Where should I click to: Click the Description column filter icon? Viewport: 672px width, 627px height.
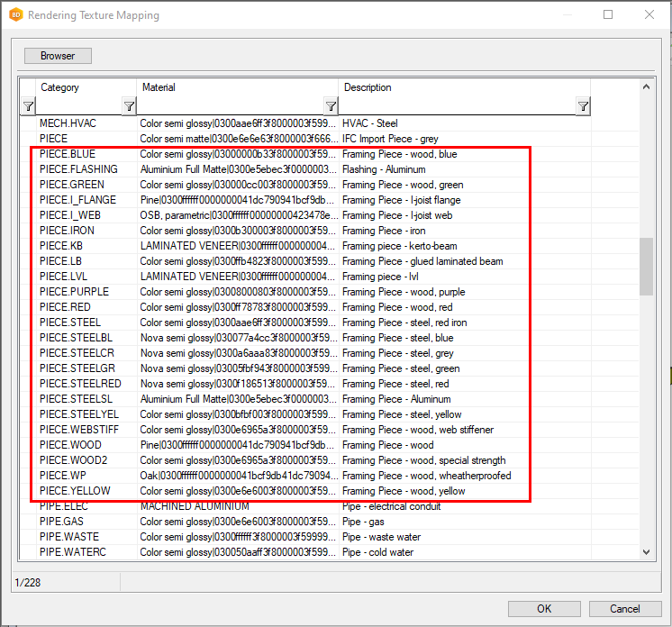pos(583,107)
